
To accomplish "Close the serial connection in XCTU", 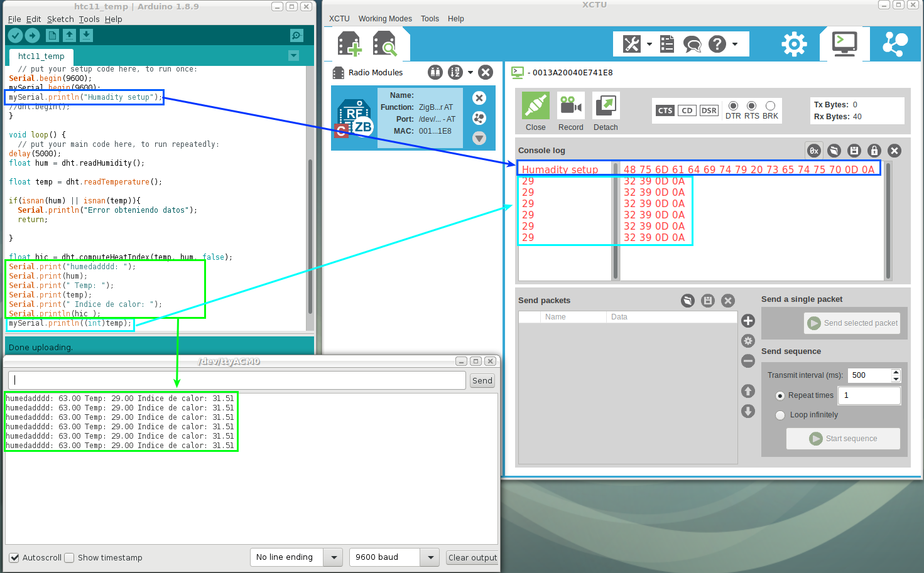I will (x=535, y=107).
